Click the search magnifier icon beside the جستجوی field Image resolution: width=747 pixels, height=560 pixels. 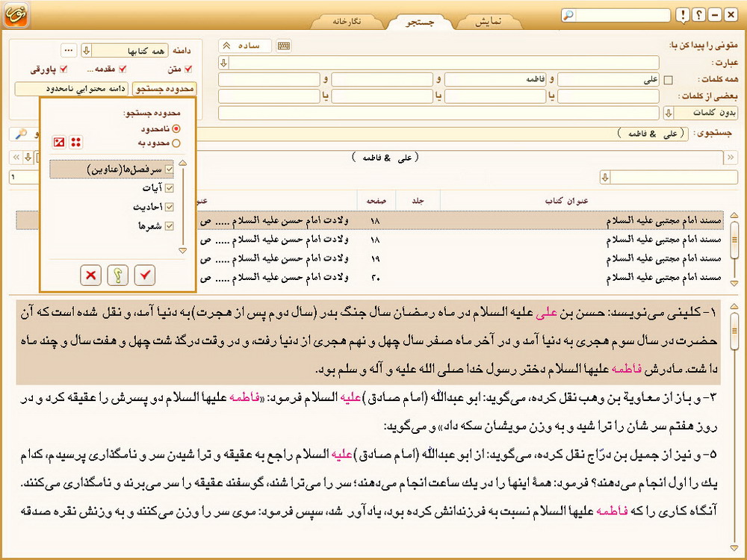pos(21,134)
